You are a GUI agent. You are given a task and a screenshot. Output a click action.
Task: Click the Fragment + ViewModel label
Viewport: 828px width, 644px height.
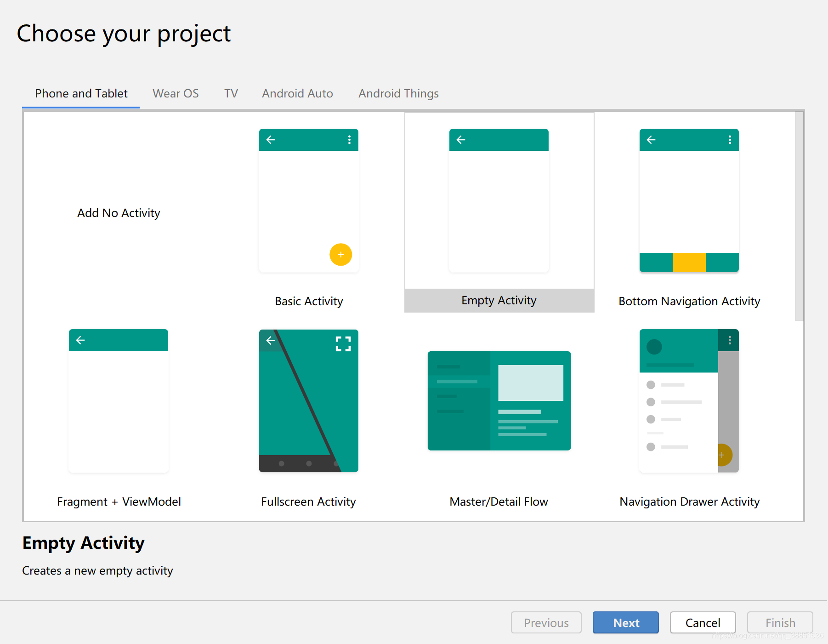(x=119, y=502)
